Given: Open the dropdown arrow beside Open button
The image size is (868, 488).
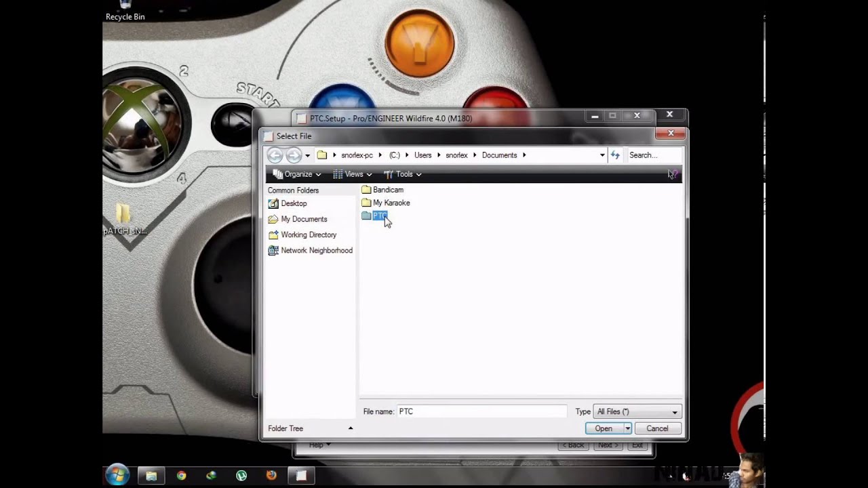Looking at the screenshot, I should [628, 428].
